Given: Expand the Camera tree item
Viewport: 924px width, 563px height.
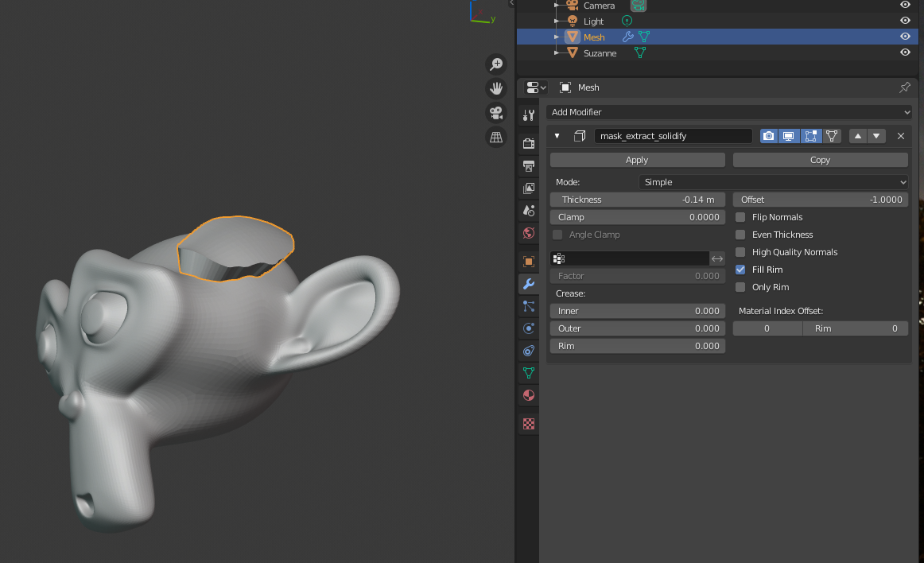Looking at the screenshot, I should click(557, 6).
